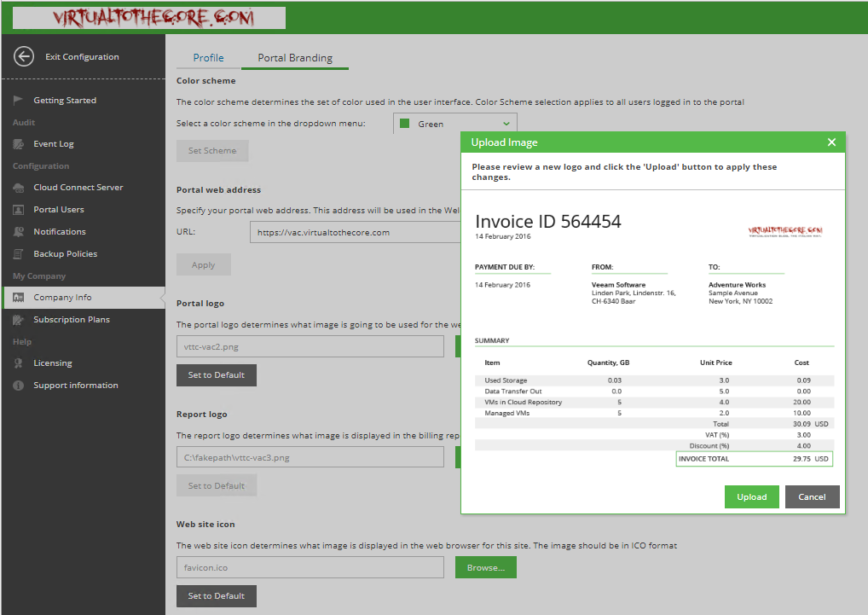Image resolution: width=868 pixels, height=615 pixels.
Task: Click the VMs in Cloud Repository row
Action: click(x=654, y=403)
